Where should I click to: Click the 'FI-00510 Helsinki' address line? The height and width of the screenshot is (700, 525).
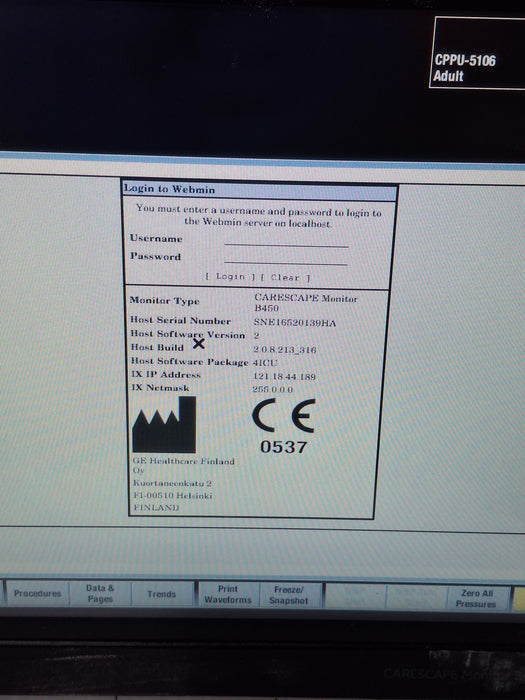tap(173, 495)
